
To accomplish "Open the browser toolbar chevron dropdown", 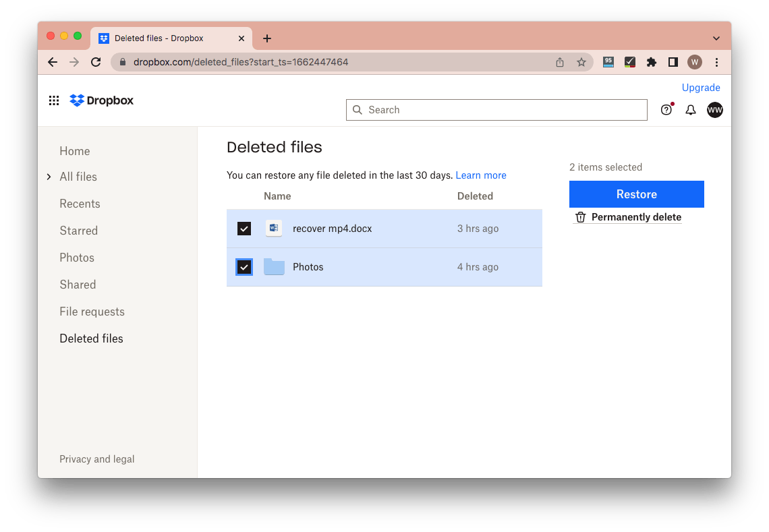I will (x=717, y=38).
